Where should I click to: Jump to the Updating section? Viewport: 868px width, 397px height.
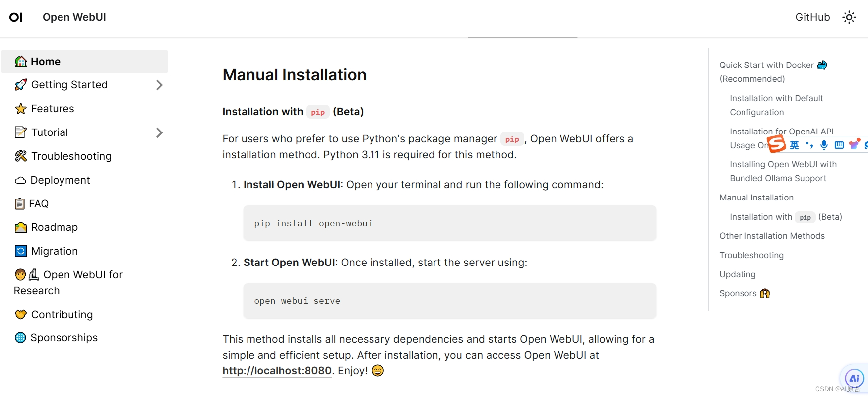click(x=738, y=274)
